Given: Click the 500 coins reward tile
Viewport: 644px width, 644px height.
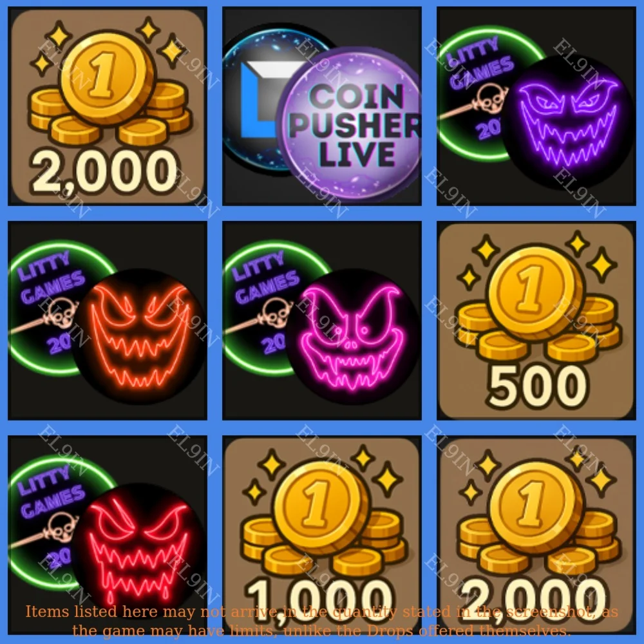Looking at the screenshot, I should (536, 321).
